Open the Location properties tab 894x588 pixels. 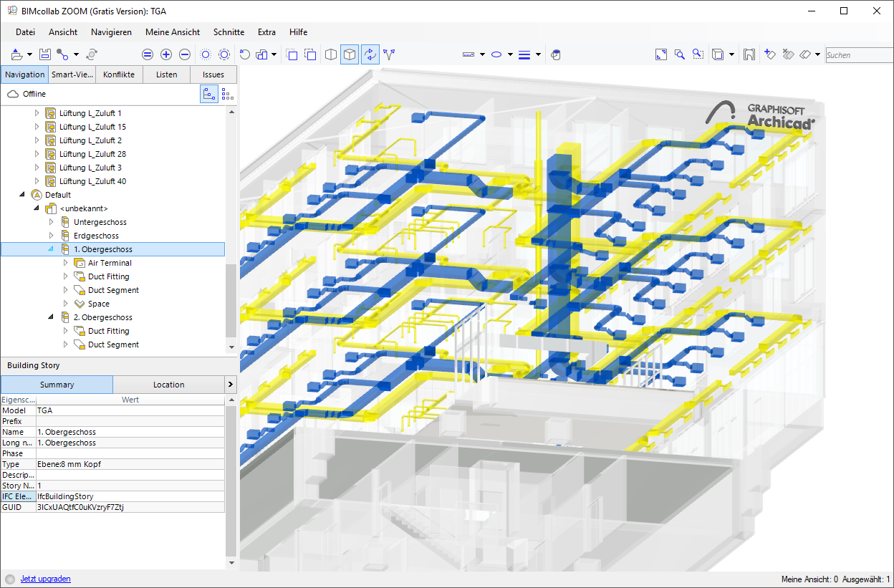click(168, 385)
